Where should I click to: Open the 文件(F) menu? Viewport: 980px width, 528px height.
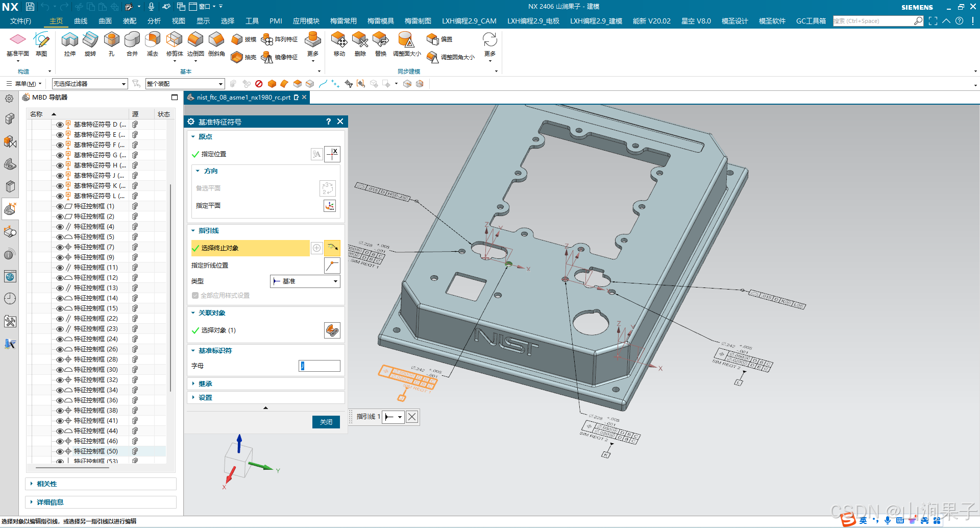(20, 21)
